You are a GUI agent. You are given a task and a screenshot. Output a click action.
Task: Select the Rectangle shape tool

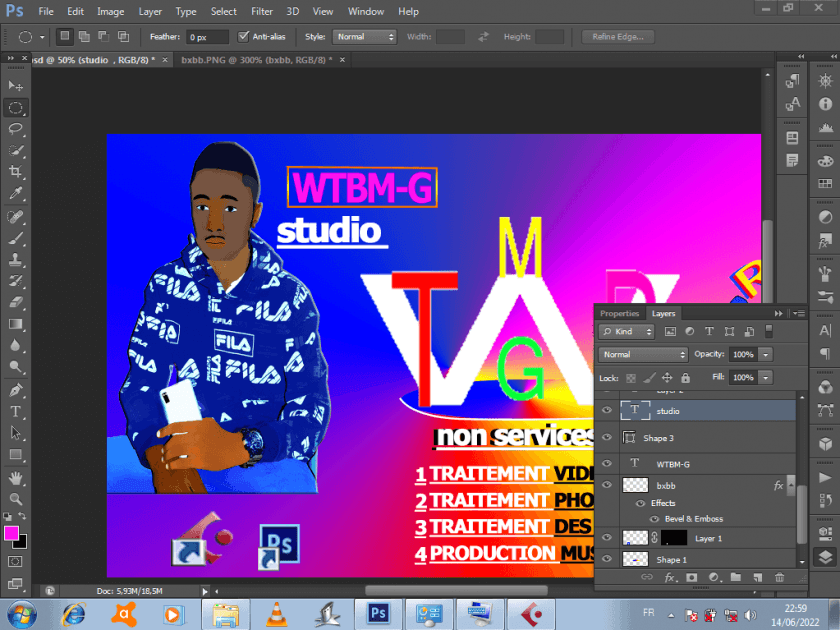tap(16, 455)
